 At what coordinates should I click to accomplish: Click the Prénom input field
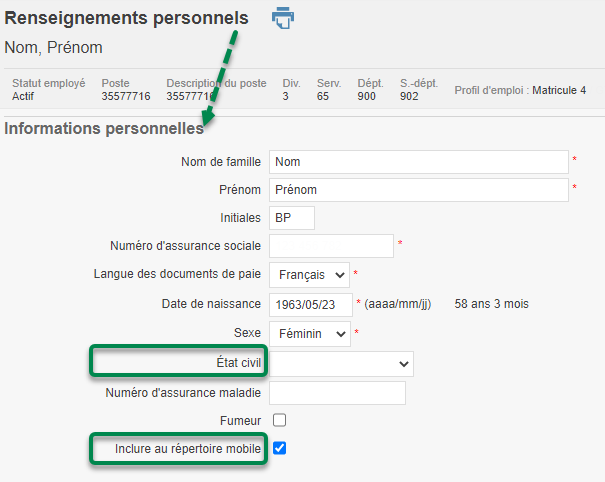click(x=418, y=190)
